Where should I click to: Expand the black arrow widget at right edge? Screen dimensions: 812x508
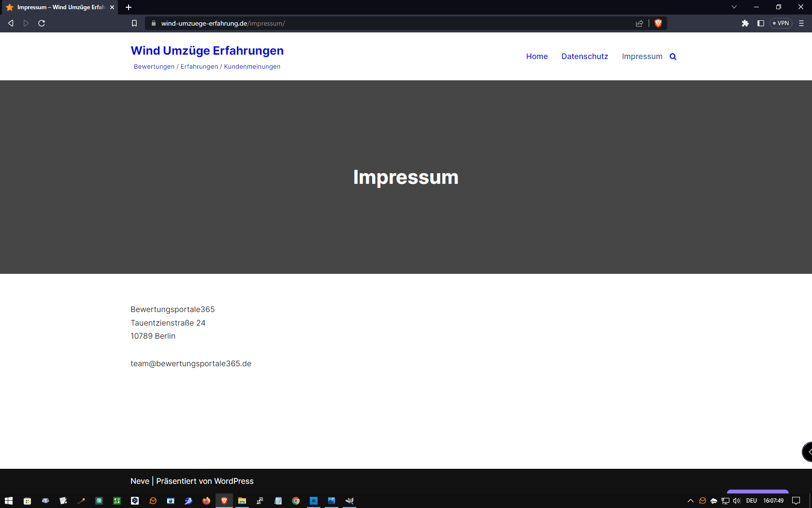[807, 452]
